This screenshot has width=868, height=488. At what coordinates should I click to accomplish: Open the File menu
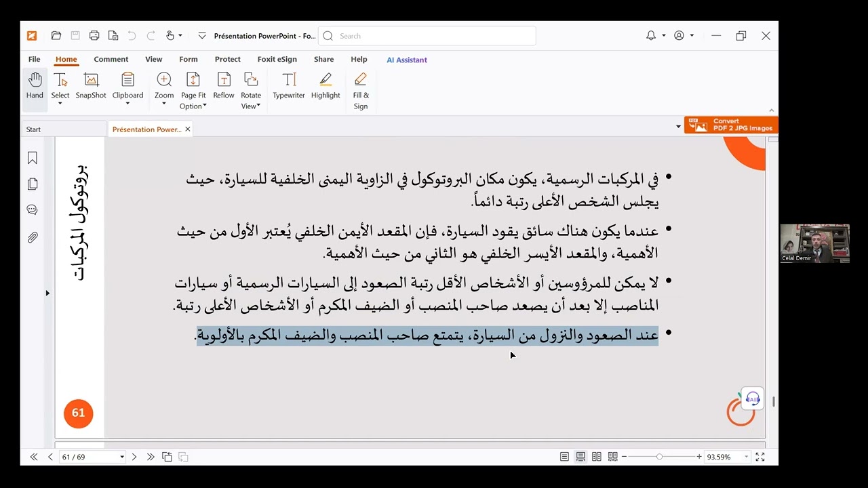tap(34, 60)
